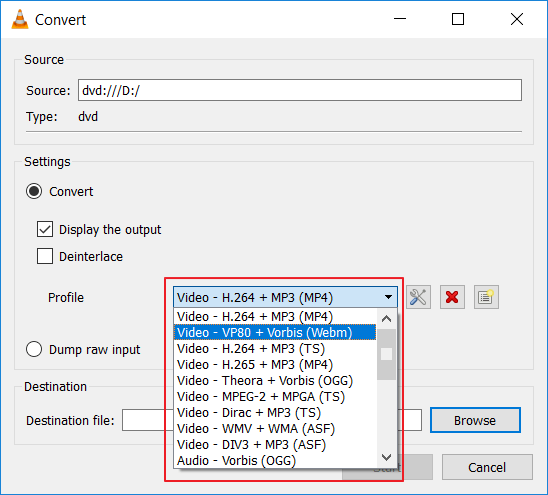The height and width of the screenshot is (495, 548).
Task: Choose Video - H.264 + MP3 (TS)
Action: (275, 349)
